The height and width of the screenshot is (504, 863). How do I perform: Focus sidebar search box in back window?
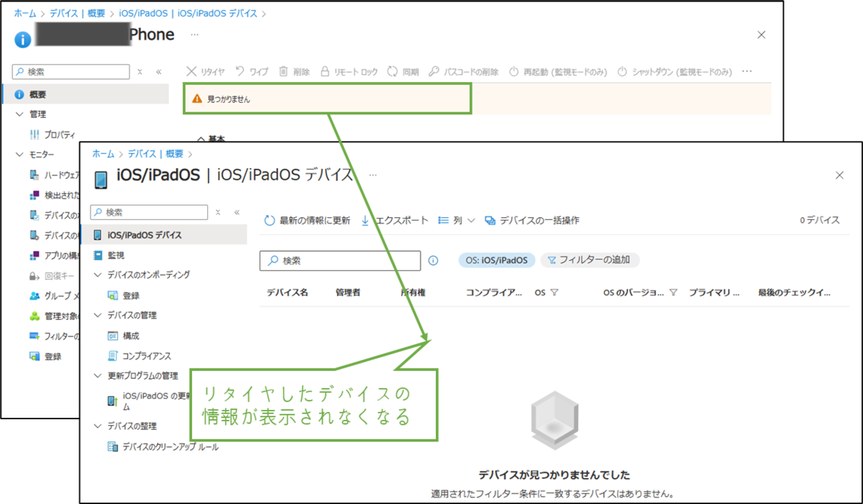click(71, 72)
